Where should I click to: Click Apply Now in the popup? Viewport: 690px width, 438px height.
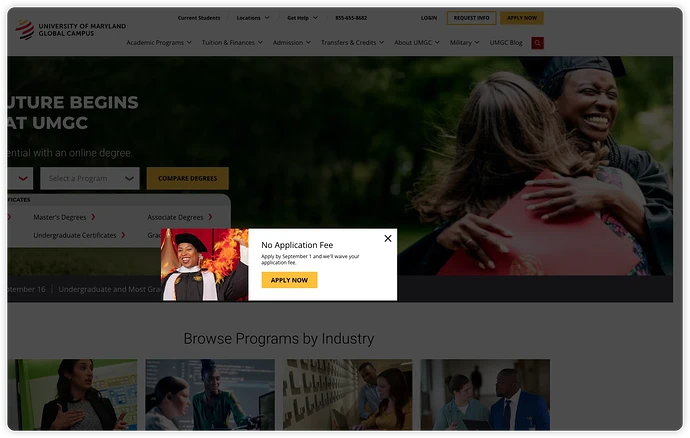pos(289,280)
